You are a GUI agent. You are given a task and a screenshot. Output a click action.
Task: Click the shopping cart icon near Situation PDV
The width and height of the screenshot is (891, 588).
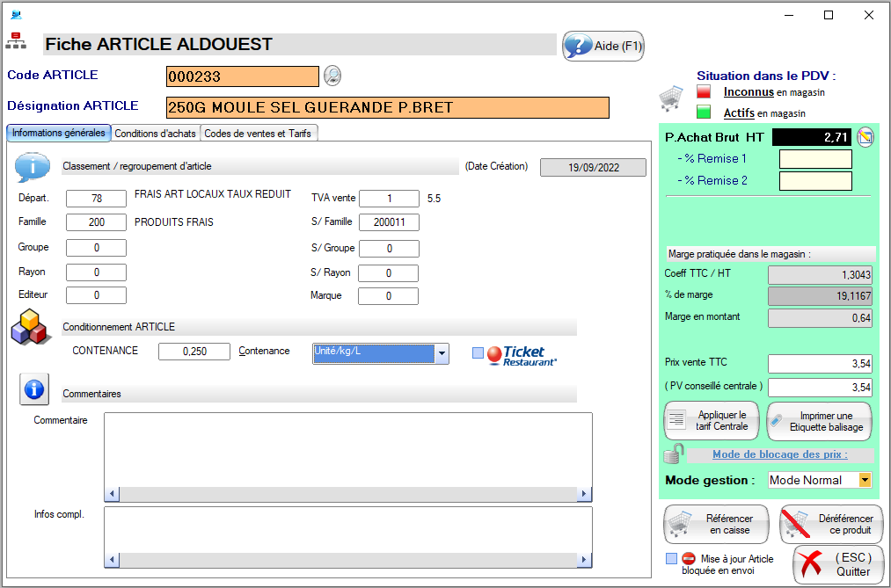[x=671, y=96]
